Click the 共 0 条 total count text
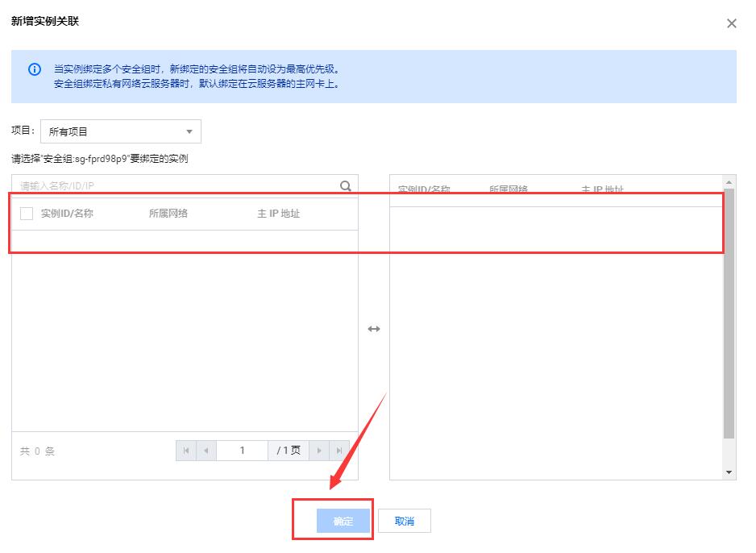756x553 pixels. (37, 451)
